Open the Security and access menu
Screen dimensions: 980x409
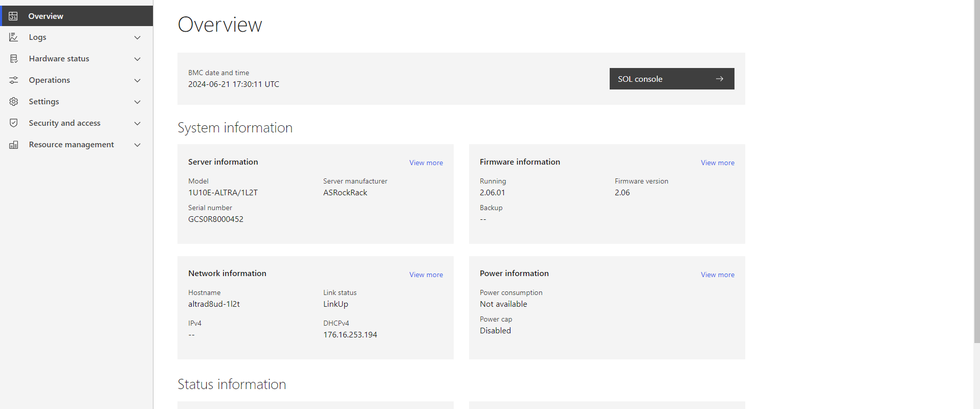point(77,123)
